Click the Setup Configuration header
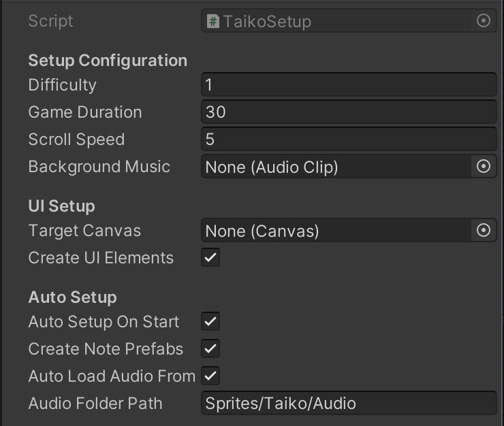 108,61
